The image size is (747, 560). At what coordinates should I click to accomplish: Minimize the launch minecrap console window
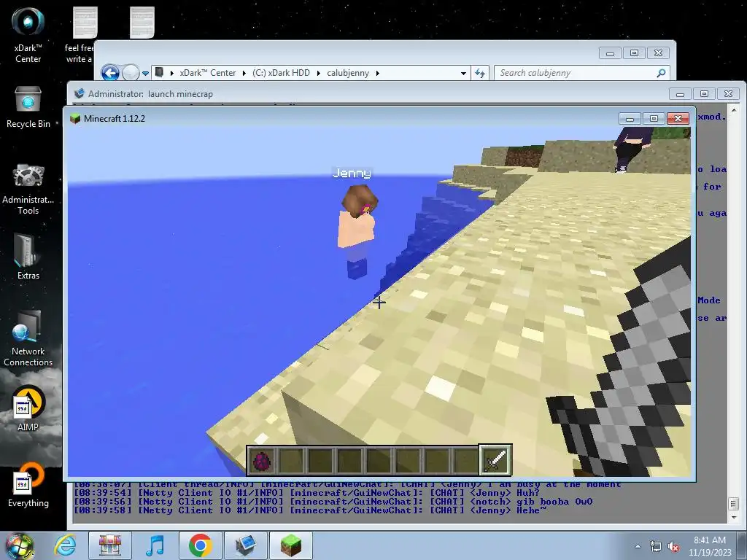(681, 94)
